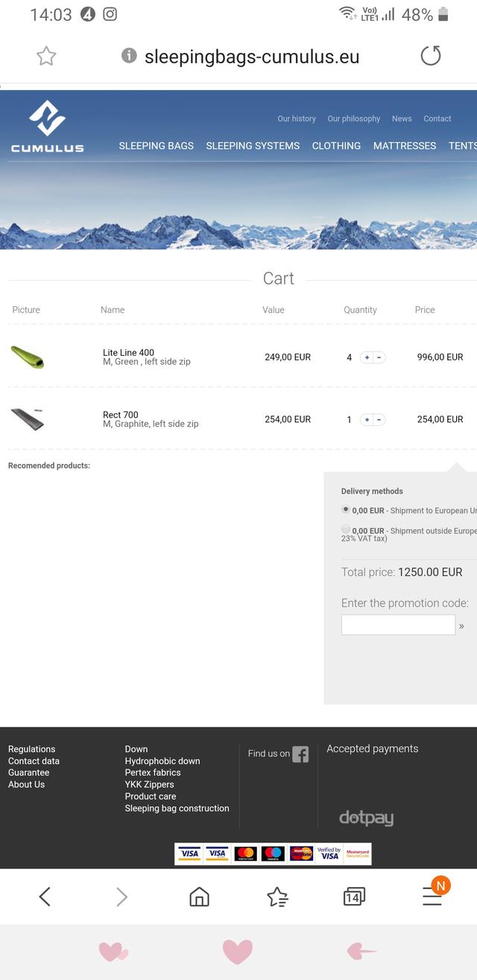This screenshot has height=980, width=477.
Task: Open the Regulations footer link
Action: point(31,749)
